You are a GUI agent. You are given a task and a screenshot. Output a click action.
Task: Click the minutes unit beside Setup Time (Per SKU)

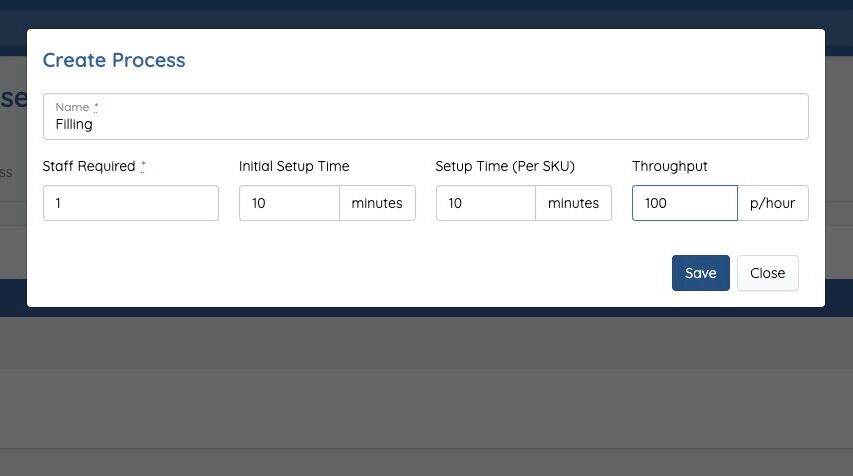(x=573, y=203)
